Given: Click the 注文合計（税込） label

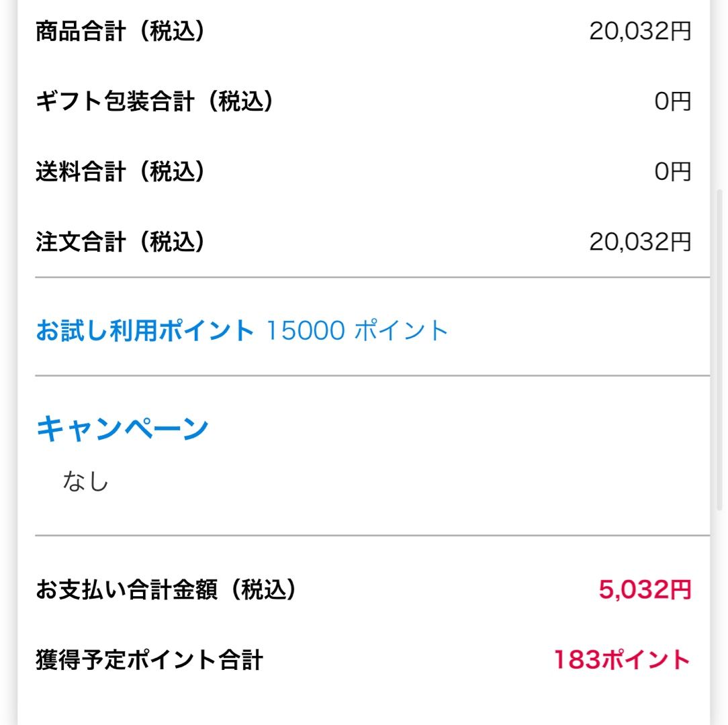Looking at the screenshot, I should click(x=120, y=242).
